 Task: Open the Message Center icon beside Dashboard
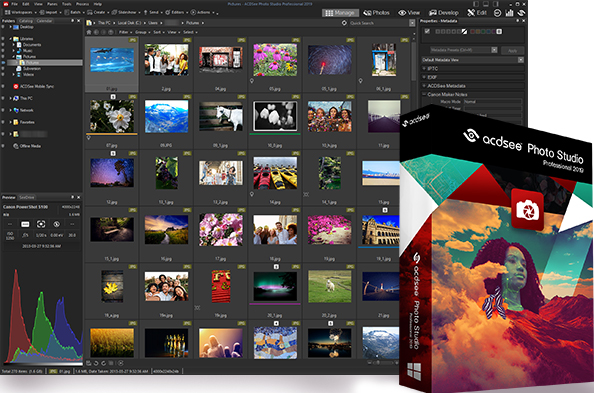(521, 13)
